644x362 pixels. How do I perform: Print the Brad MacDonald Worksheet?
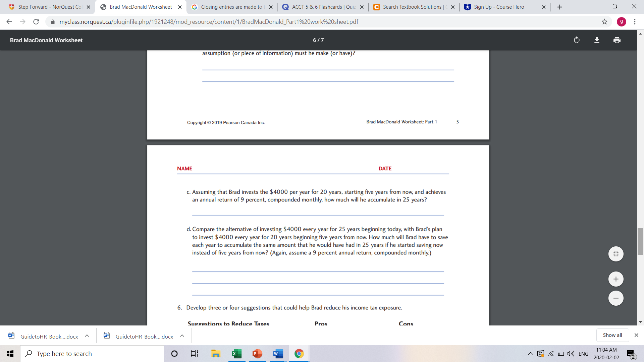(617, 40)
